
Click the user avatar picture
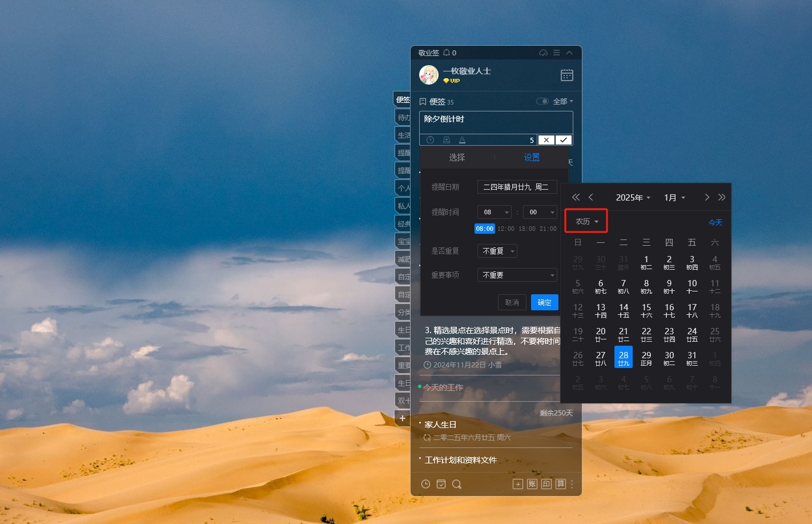pos(429,75)
